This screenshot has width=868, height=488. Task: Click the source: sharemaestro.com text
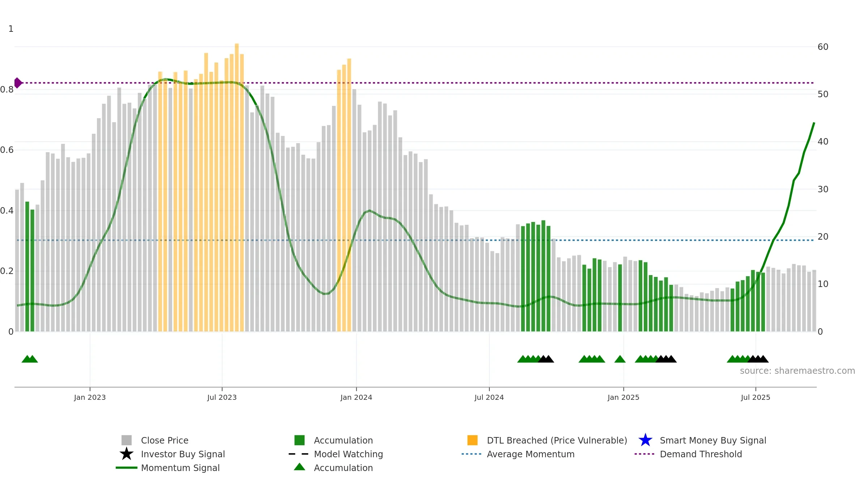(x=797, y=371)
